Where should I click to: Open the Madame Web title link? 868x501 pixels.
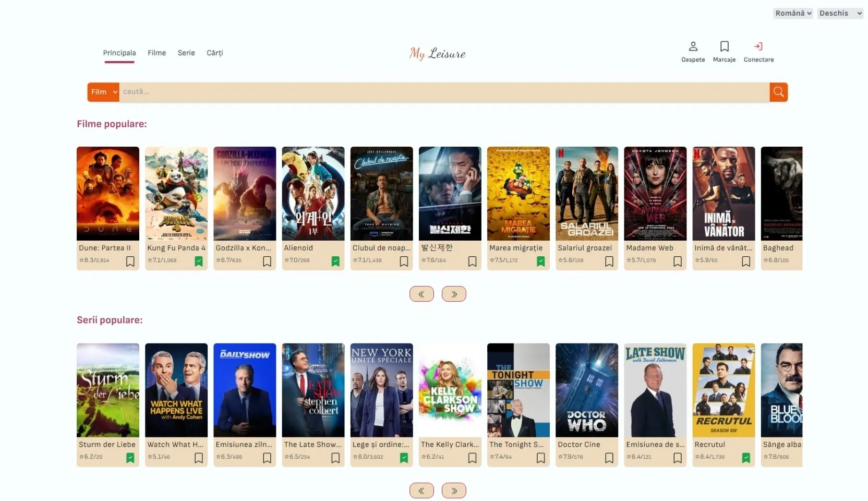649,248
